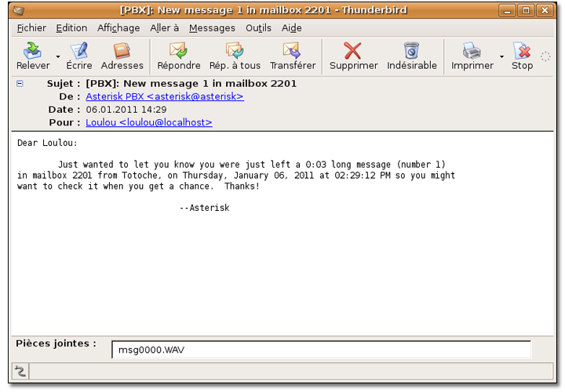Minimize the Thunderbird window

tap(508, 10)
